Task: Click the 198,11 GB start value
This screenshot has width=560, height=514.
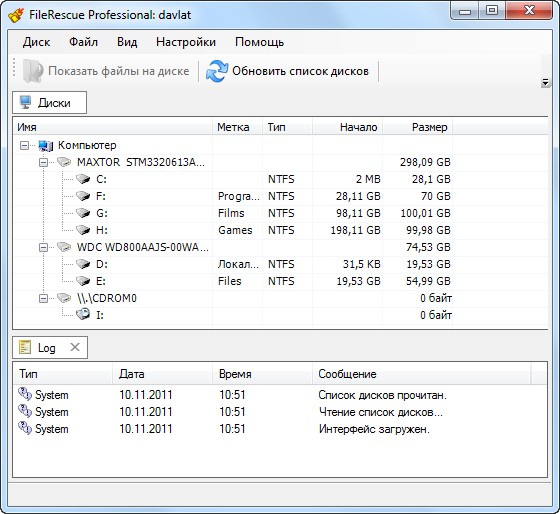Action: click(x=355, y=230)
